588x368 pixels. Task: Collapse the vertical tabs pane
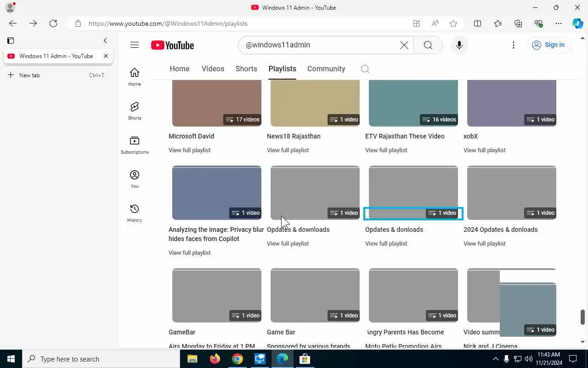pos(105,40)
